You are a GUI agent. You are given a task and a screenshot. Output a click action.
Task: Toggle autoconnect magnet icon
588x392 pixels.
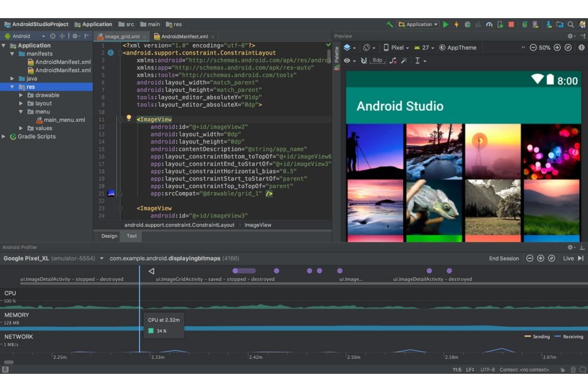(364, 61)
